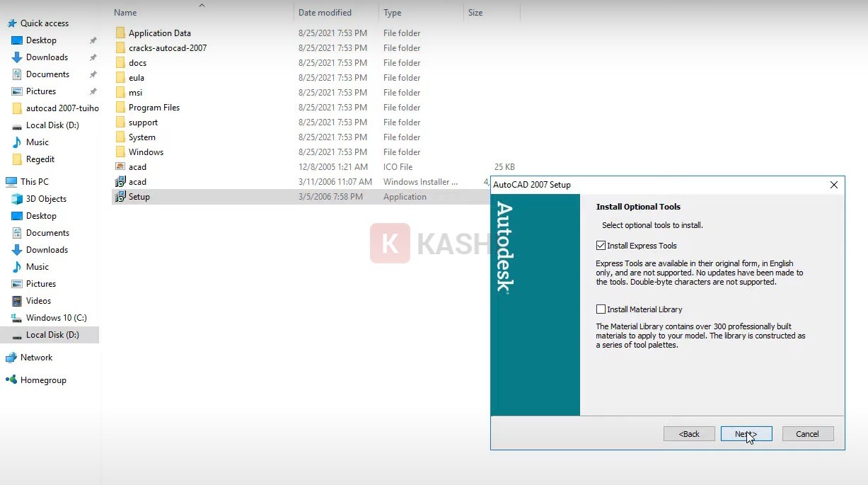
Task: Select the cracks-autocad-2007 folder icon
Action: coord(120,48)
